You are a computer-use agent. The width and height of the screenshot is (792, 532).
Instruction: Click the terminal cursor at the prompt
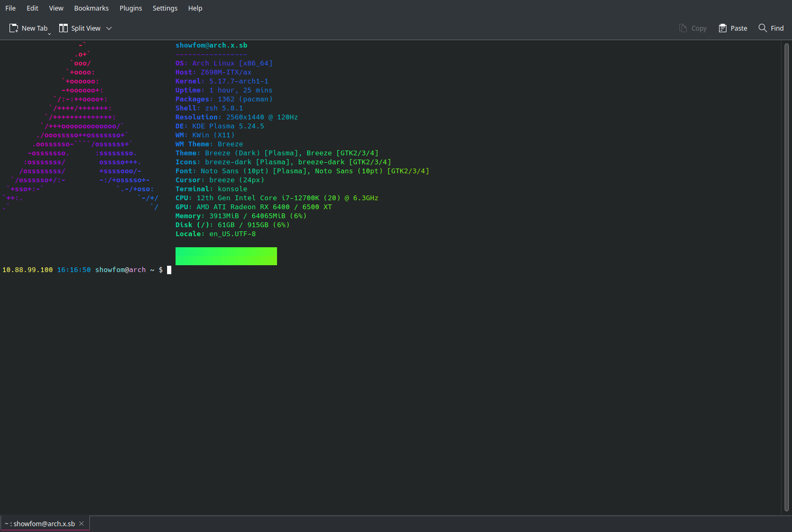tap(169, 270)
